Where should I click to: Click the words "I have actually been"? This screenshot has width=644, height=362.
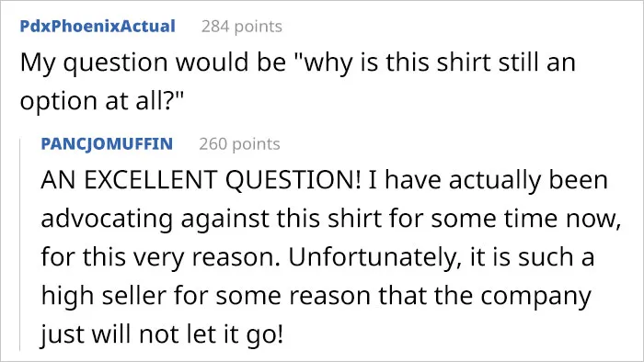point(488,180)
